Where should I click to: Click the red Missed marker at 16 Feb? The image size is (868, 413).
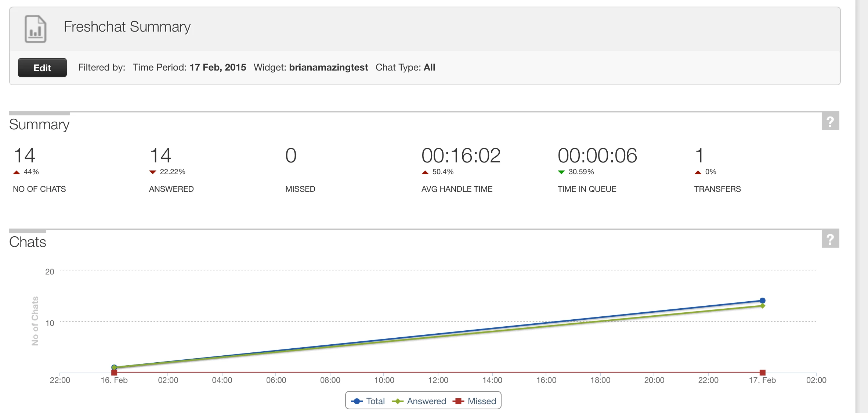[x=114, y=372]
